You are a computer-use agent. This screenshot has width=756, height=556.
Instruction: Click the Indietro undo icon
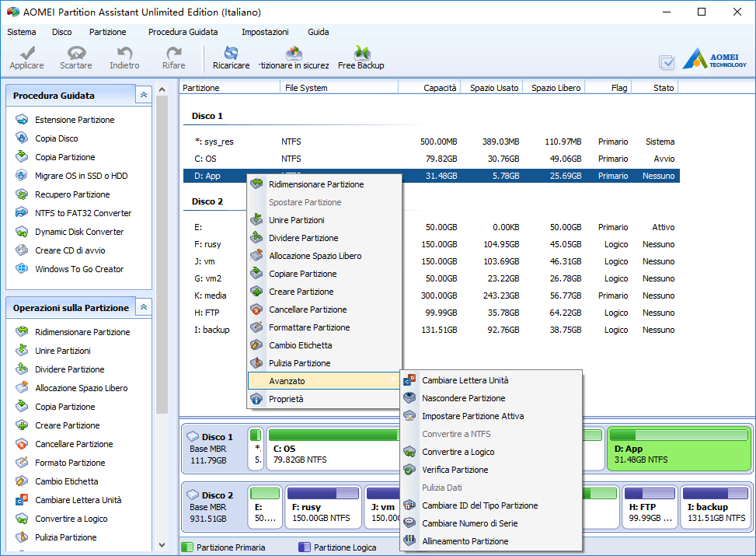(x=125, y=53)
